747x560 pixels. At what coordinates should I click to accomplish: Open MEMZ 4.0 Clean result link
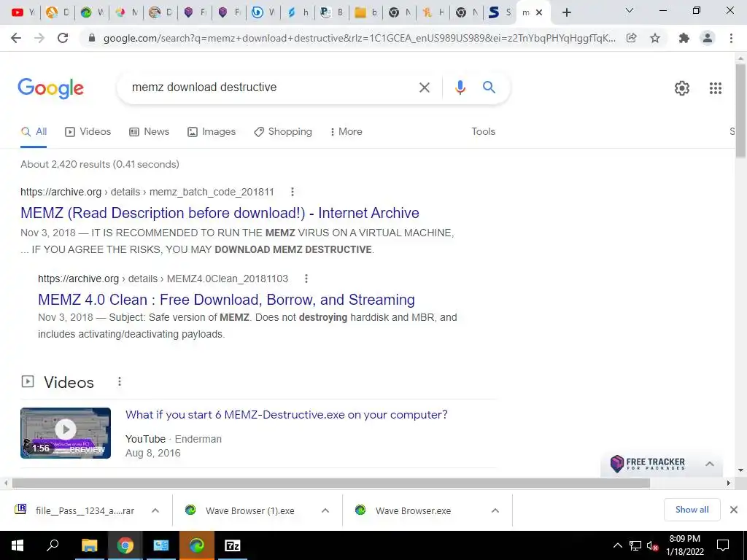(x=226, y=300)
